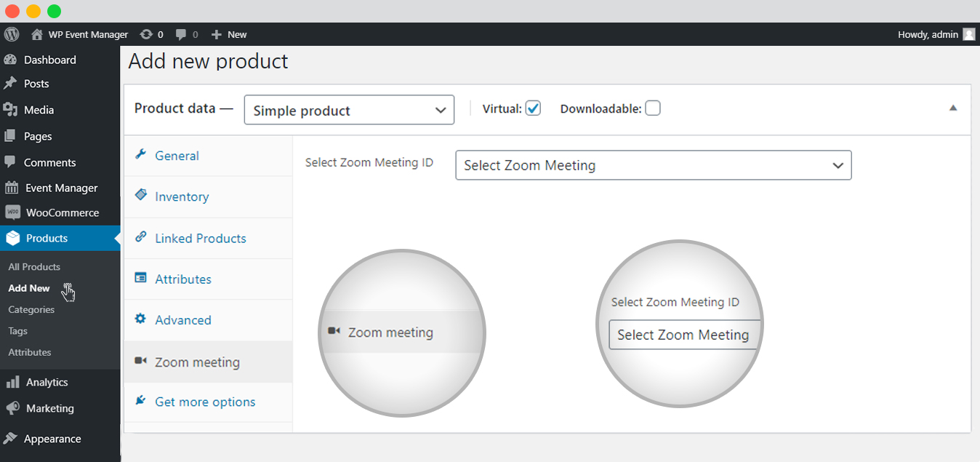Click the Attributes table icon
Viewport: 980px width, 462px height.
[x=141, y=278]
